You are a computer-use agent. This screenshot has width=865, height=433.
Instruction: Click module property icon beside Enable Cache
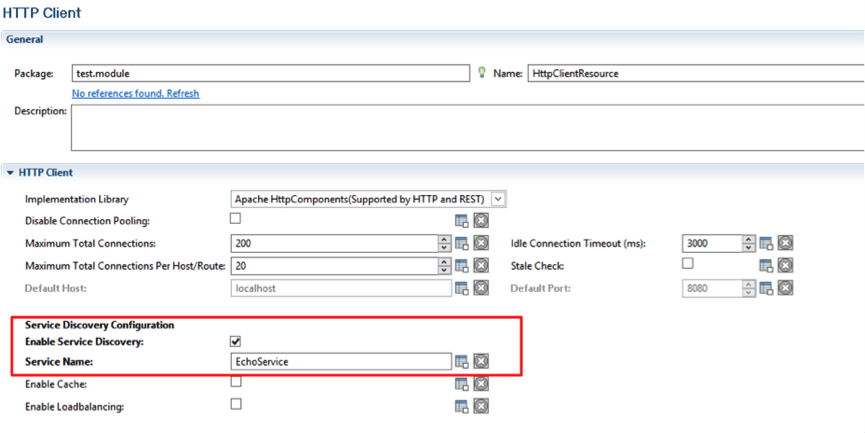(x=461, y=384)
